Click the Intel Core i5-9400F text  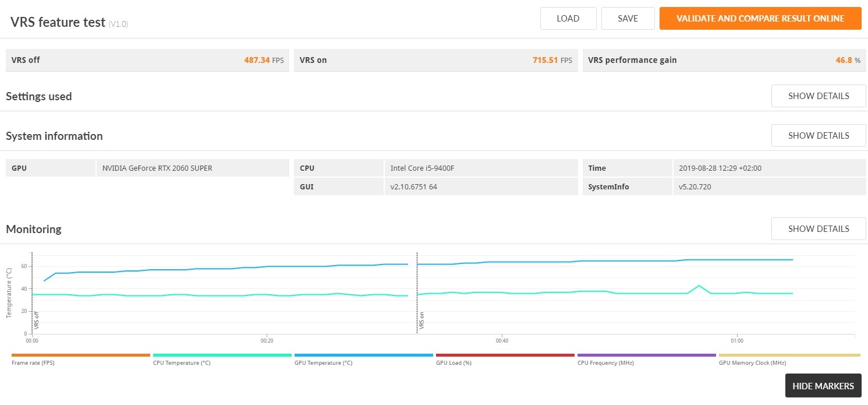tap(422, 168)
